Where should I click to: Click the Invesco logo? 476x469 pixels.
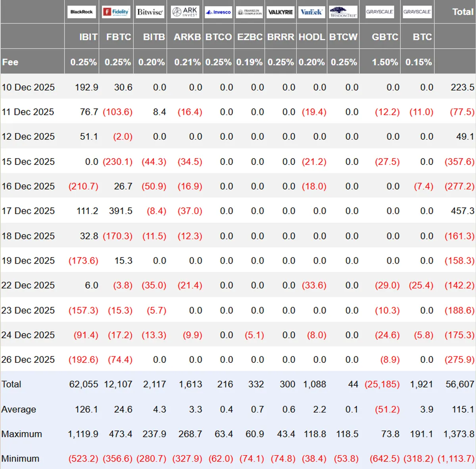(219, 12)
